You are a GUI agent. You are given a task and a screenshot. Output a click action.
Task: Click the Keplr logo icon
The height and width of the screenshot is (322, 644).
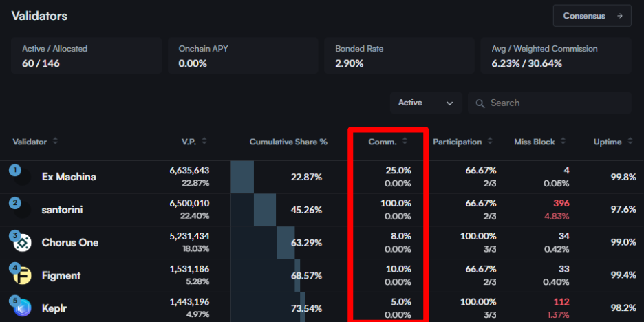click(23, 308)
